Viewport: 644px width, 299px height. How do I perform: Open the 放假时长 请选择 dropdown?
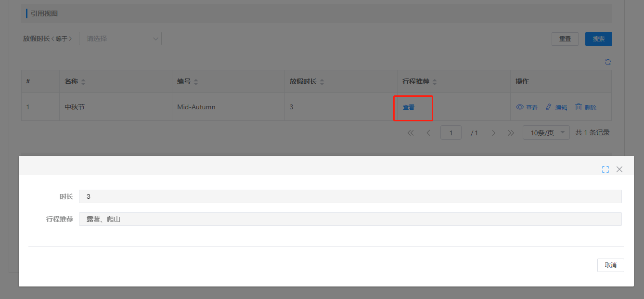pyautogui.click(x=120, y=39)
